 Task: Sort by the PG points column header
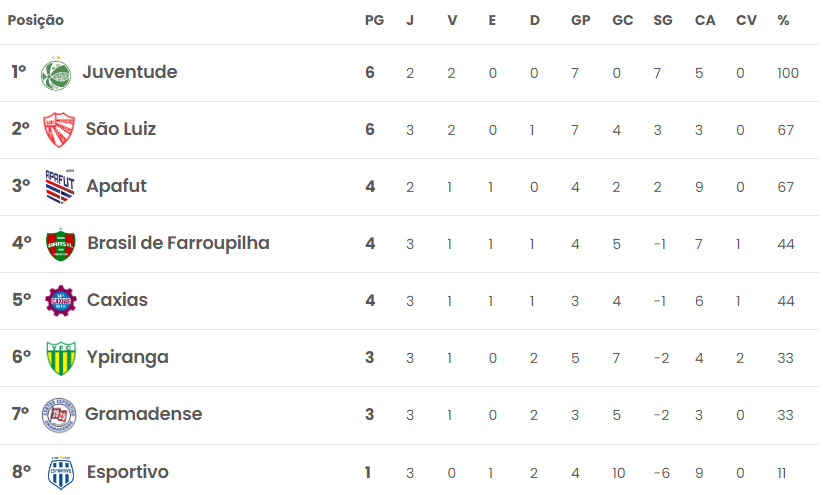tap(374, 20)
